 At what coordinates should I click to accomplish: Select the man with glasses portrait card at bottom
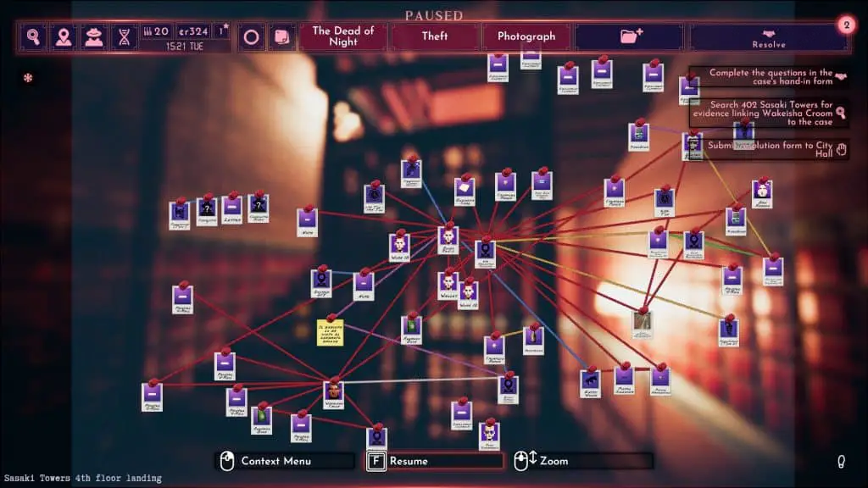[x=489, y=435]
